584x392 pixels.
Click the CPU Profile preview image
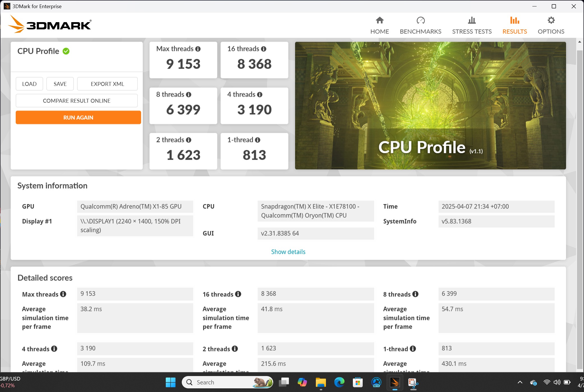pos(430,105)
